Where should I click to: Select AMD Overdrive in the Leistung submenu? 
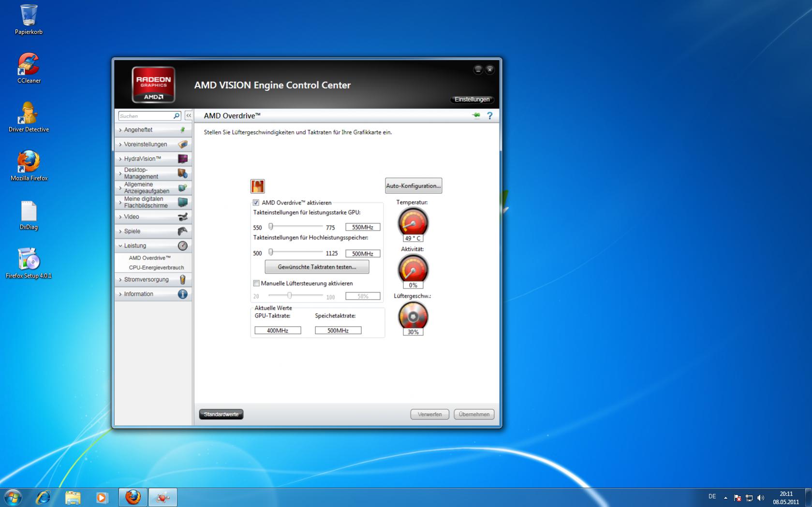[x=150, y=258]
